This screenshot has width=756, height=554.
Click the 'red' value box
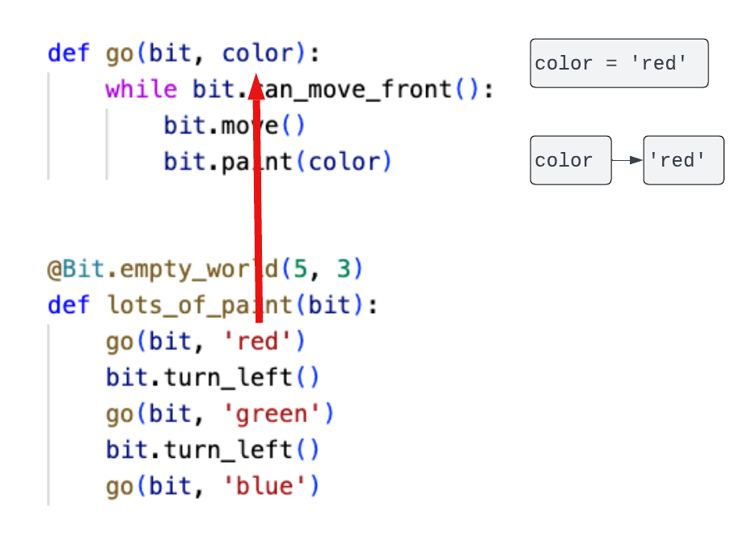(683, 160)
